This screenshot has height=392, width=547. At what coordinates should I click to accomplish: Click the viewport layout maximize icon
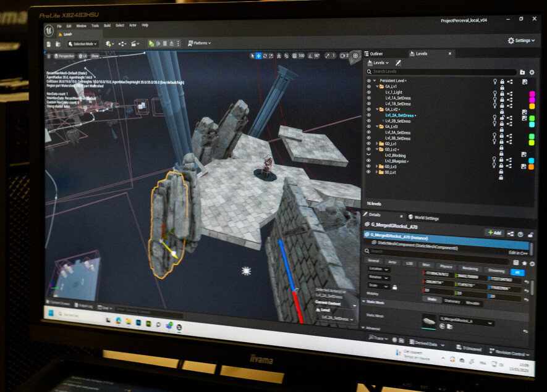[x=355, y=56]
